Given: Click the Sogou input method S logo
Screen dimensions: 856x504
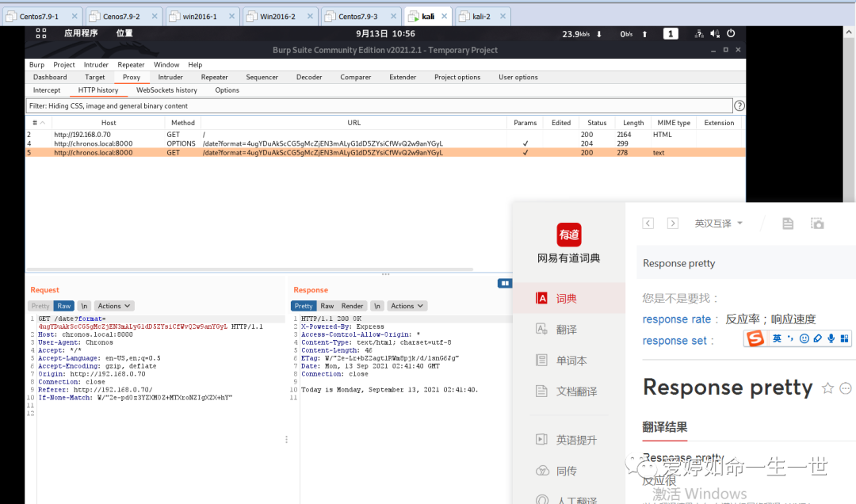Looking at the screenshot, I should (755, 338).
